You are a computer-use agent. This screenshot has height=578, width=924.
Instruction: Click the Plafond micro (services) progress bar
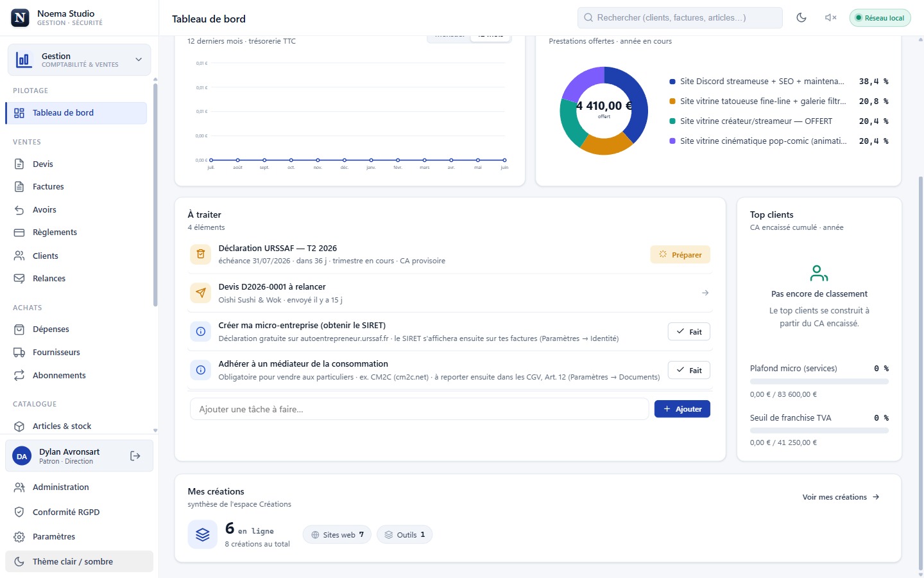point(819,381)
